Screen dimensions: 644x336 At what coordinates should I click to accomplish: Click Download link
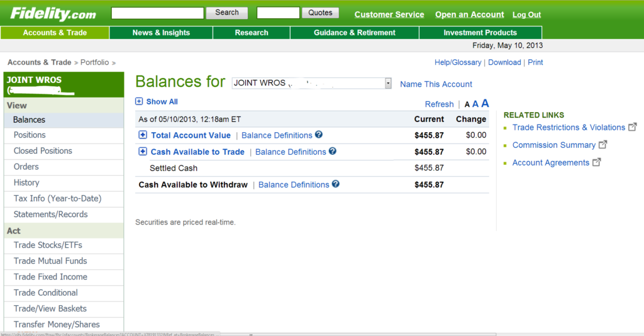pos(504,62)
